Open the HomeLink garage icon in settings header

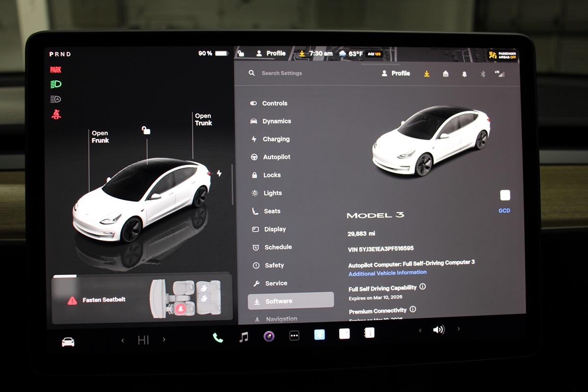coord(445,74)
